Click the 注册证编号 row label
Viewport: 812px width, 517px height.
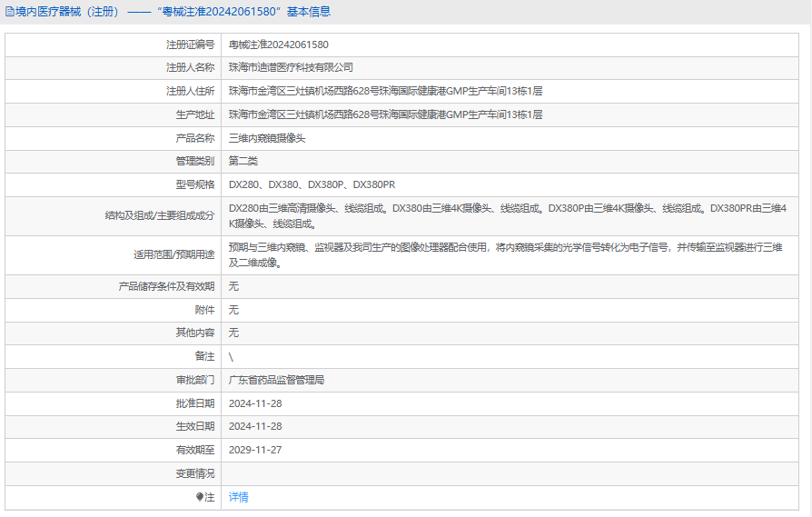click(190, 45)
